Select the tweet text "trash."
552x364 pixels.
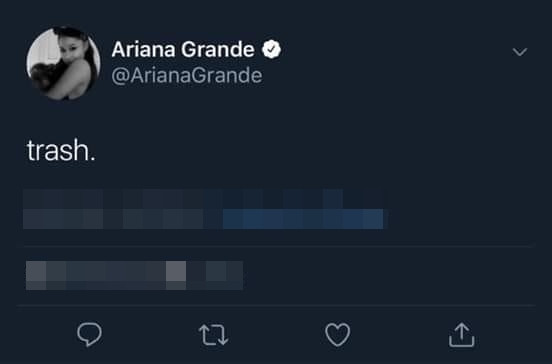(x=61, y=151)
